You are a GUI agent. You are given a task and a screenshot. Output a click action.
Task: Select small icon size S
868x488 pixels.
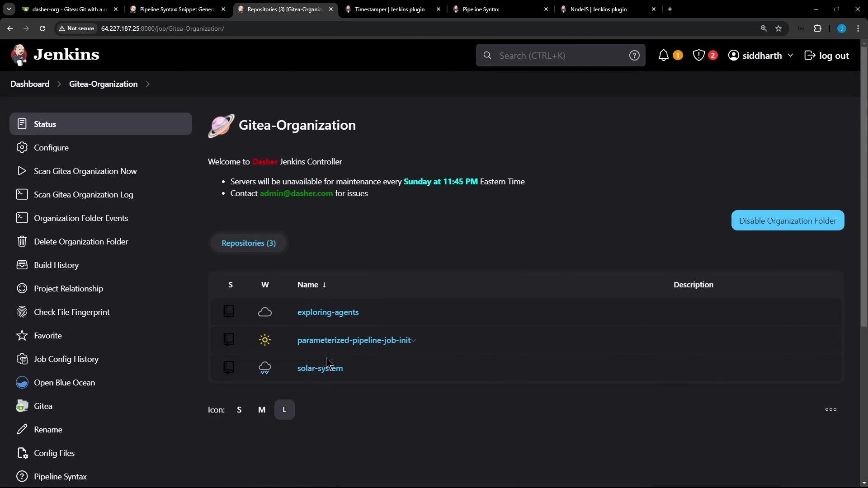(x=239, y=409)
